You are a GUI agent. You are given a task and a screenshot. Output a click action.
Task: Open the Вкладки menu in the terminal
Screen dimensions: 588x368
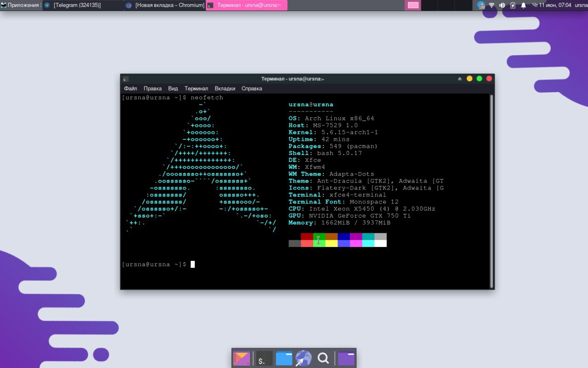pyautogui.click(x=225, y=88)
